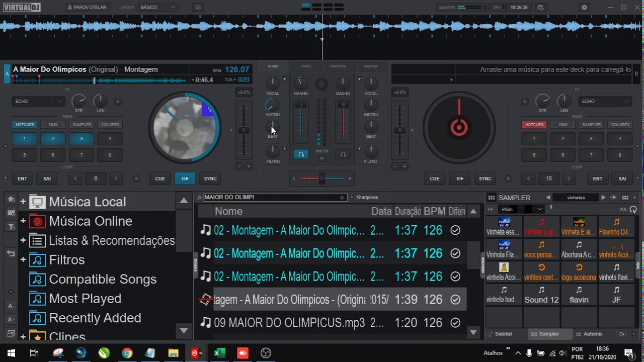The width and height of the screenshot is (644, 362).
Task: Open left deck ECHO effect dropdown
Action: coord(39,101)
